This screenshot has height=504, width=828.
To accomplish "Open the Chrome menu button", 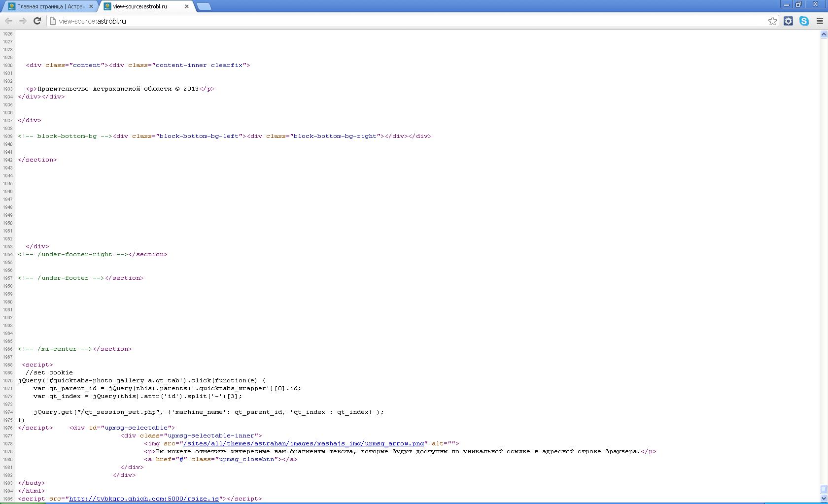I will click(x=820, y=21).
